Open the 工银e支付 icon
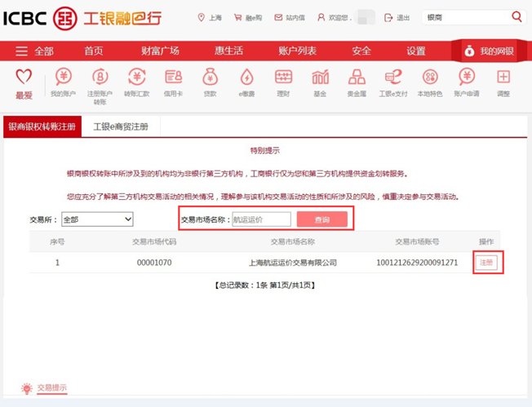 click(x=392, y=78)
